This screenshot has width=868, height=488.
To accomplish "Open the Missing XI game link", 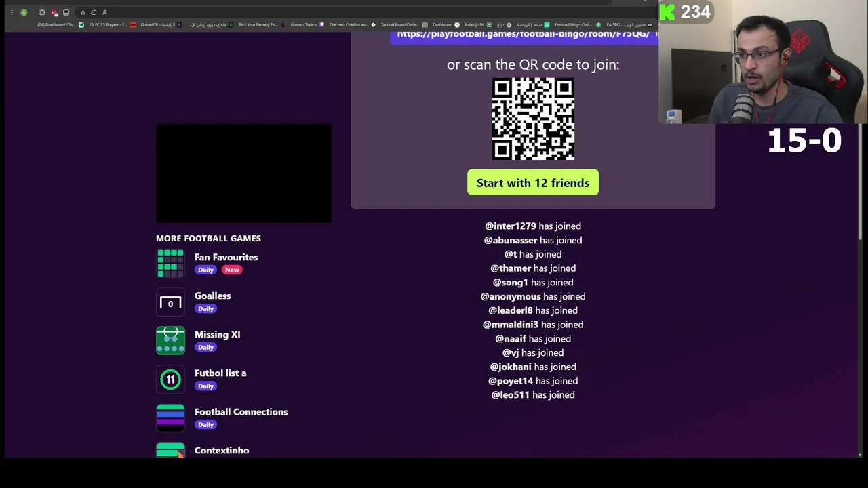I will coord(217,334).
